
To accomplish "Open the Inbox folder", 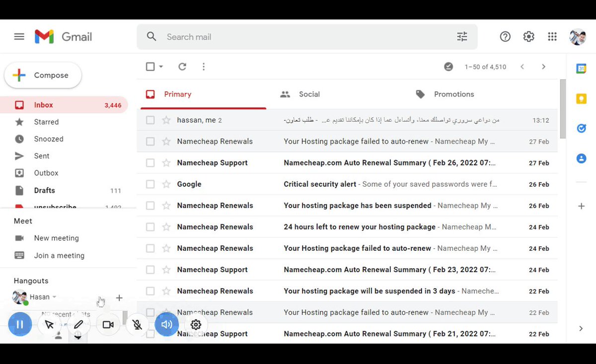I will click(64, 105).
